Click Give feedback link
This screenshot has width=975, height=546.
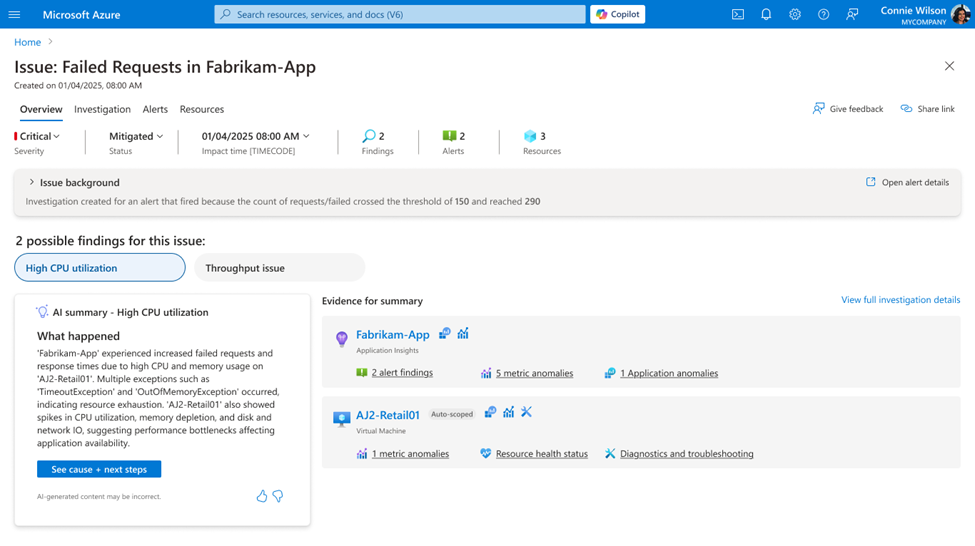848,109
